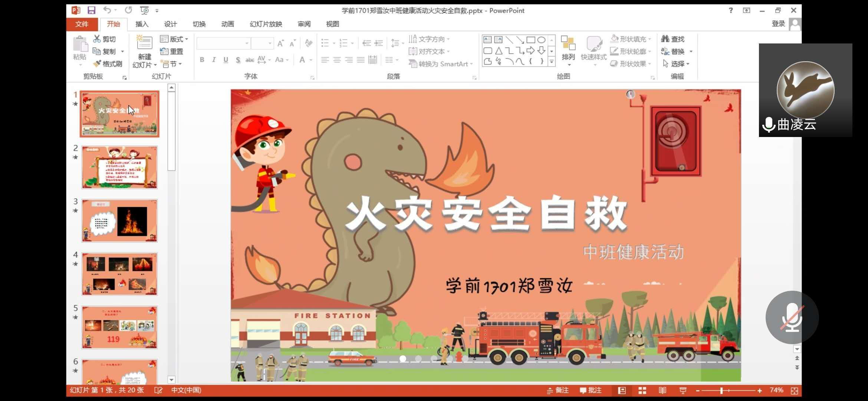Click the Reset slide button

(x=172, y=52)
